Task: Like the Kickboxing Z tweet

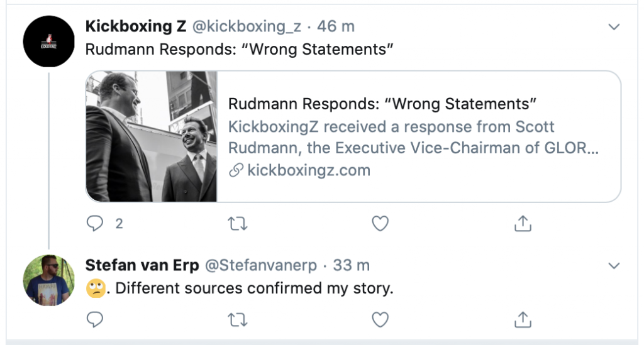Action: 380,223
